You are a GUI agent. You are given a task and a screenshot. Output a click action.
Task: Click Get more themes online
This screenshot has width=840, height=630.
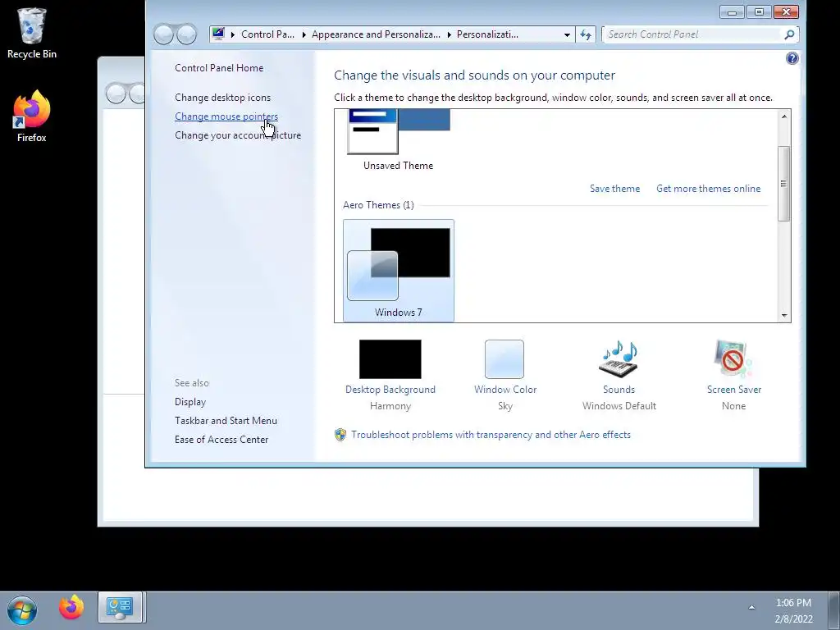click(x=708, y=189)
